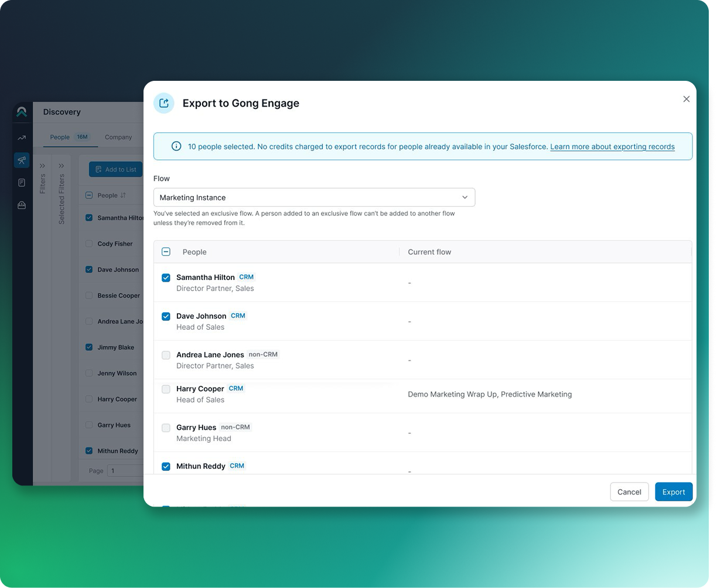The width and height of the screenshot is (717, 588).
Task: Uncheck Samantha Hilton in the export dialog
Action: 166,278
